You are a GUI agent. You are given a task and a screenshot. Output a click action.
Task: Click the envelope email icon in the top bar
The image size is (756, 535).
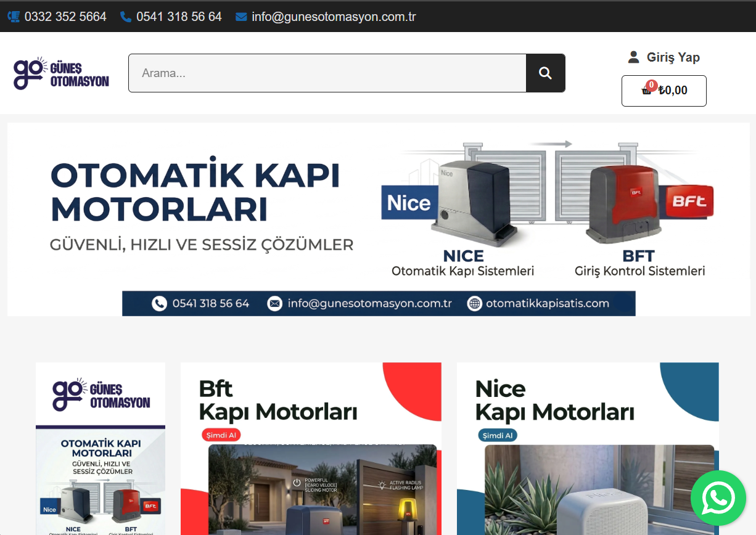pyautogui.click(x=241, y=17)
